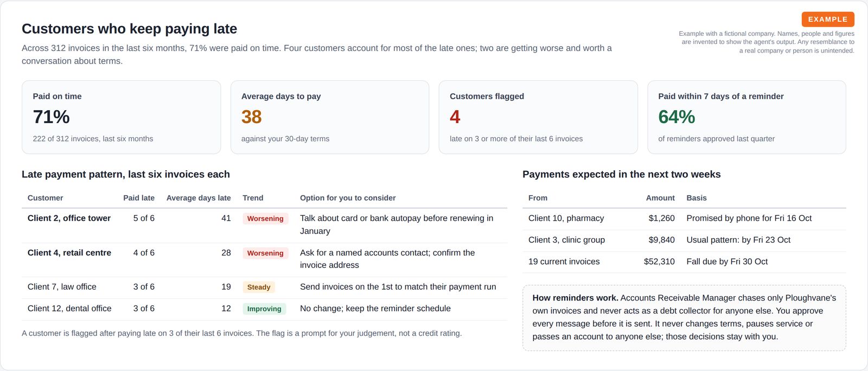The width and height of the screenshot is (868, 371).
Task: Click 'of reminders approved last quarter' caption
Action: tap(716, 139)
